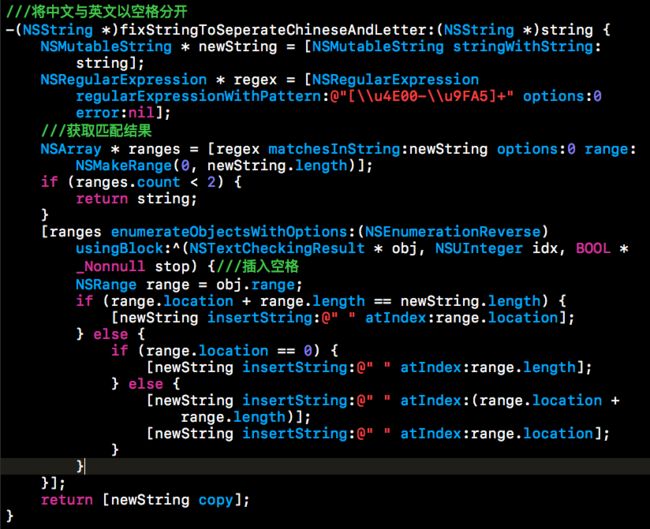The height and width of the screenshot is (529, 650).
Task: Click 'copy' in the return statement
Action: 216,500
